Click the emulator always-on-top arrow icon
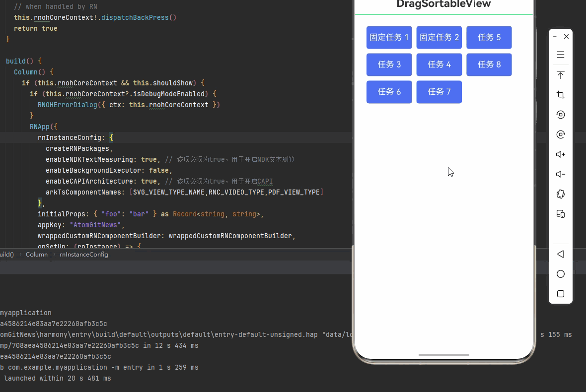Image resolution: width=586 pixels, height=392 pixels. point(560,74)
